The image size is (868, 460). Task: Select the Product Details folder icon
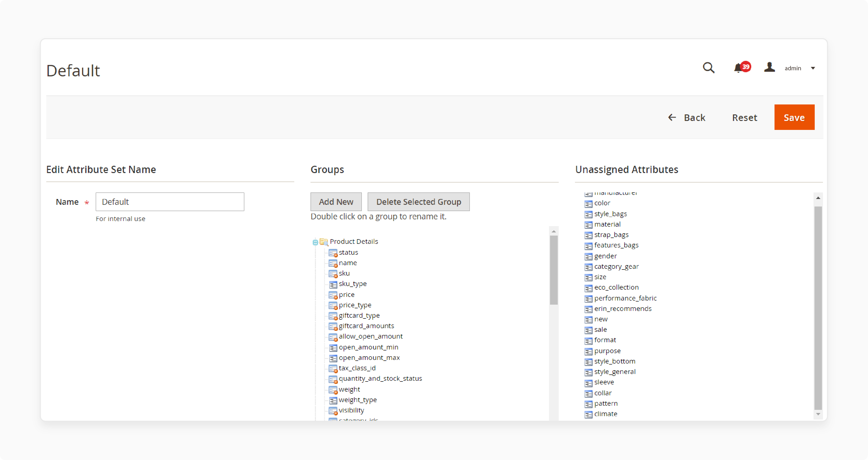pos(324,242)
